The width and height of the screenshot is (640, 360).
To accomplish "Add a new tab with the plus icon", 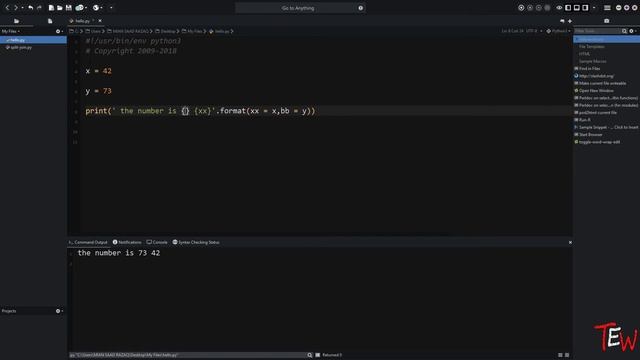I will 570,21.
